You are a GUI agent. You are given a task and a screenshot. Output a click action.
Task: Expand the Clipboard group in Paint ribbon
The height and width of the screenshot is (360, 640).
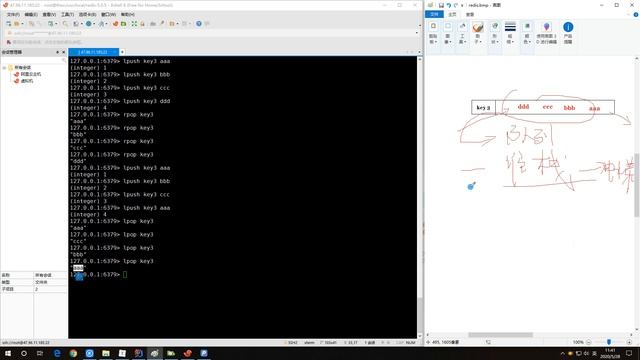tap(433, 33)
